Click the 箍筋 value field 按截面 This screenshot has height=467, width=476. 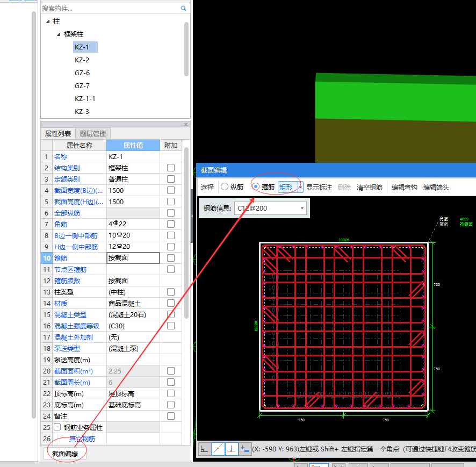point(133,258)
